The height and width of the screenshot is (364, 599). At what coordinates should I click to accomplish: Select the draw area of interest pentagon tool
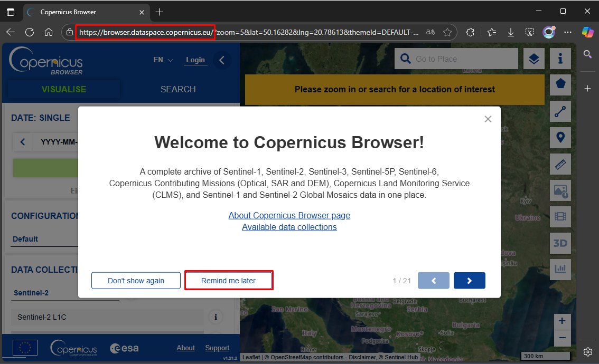(x=560, y=84)
